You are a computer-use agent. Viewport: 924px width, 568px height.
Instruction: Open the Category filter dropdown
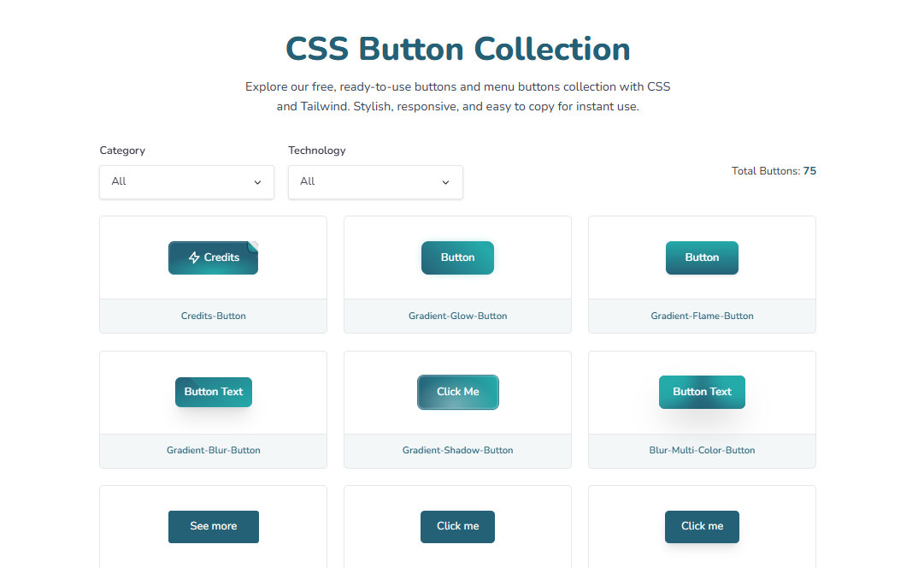click(186, 181)
